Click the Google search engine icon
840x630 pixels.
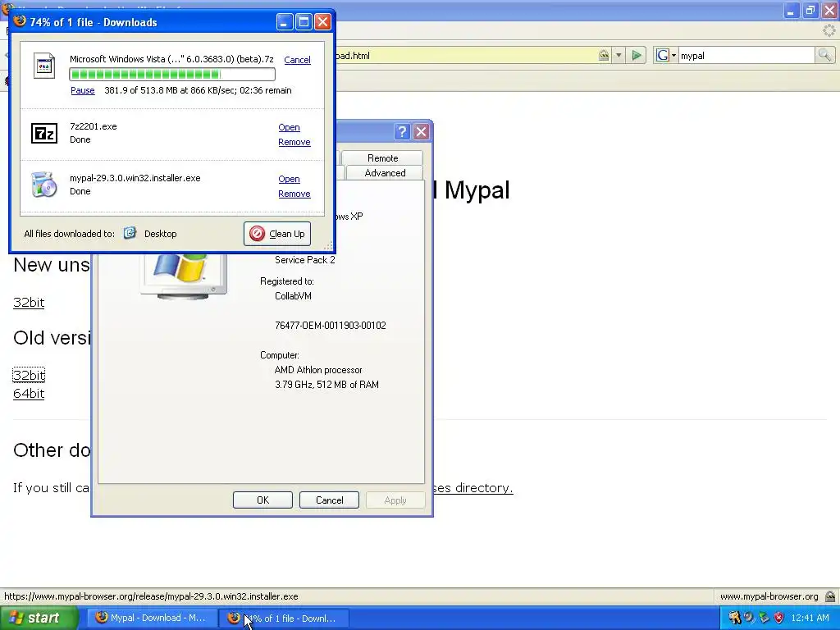coord(663,55)
